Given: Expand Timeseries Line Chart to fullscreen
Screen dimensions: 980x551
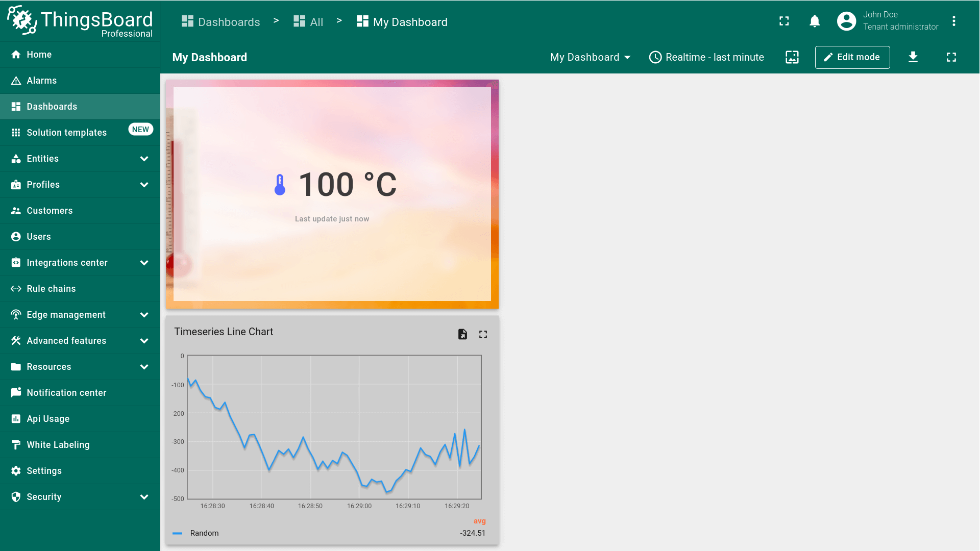Looking at the screenshot, I should [x=483, y=334].
